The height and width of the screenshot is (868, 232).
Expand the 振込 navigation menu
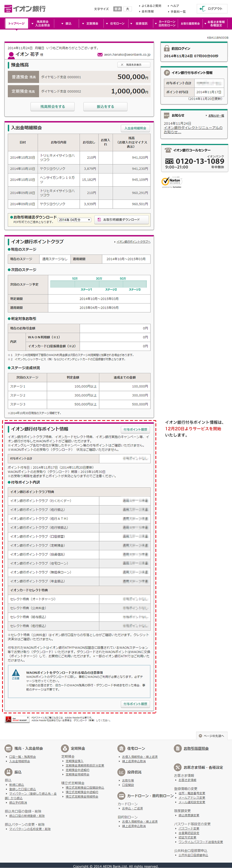[x=66, y=24]
